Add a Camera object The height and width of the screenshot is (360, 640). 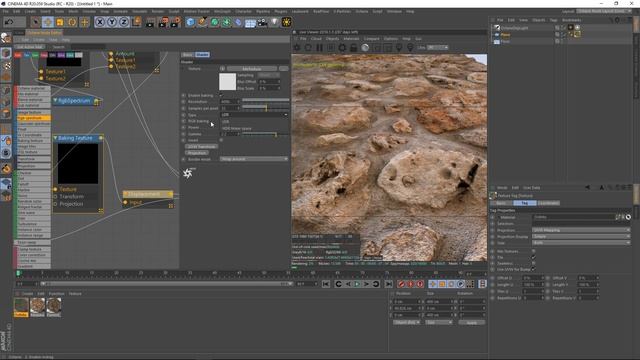point(262,22)
